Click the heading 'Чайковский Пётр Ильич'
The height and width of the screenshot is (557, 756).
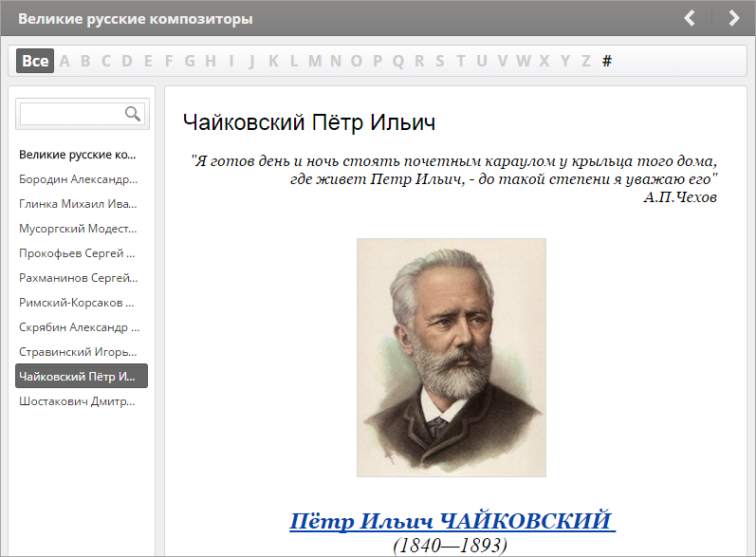pyautogui.click(x=309, y=122)
